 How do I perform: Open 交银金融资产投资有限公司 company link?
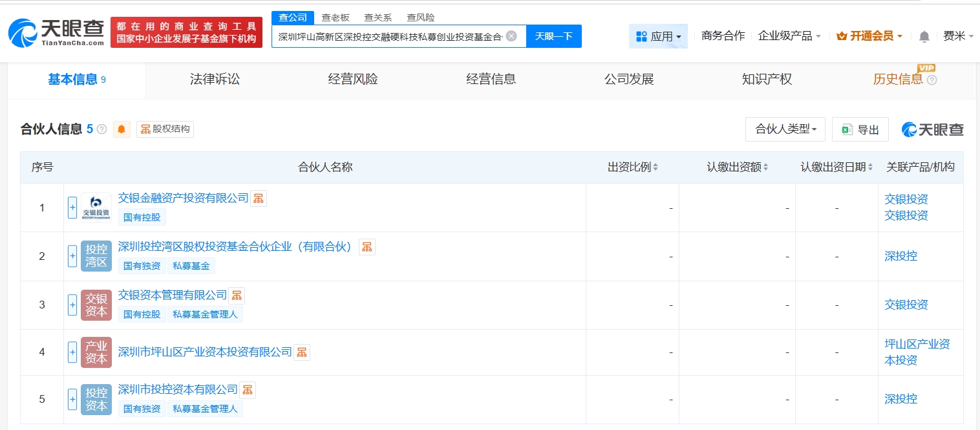(x=183, y=198)
